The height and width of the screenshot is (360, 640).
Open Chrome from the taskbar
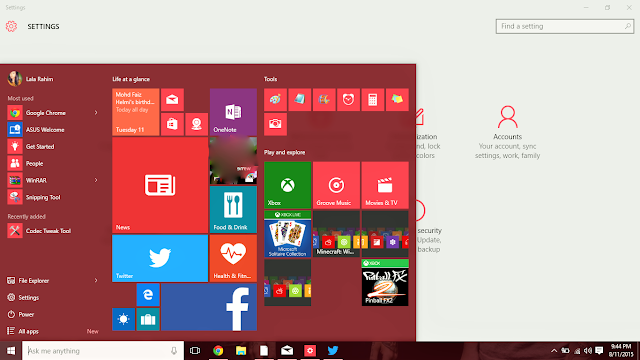click(218, 351)
